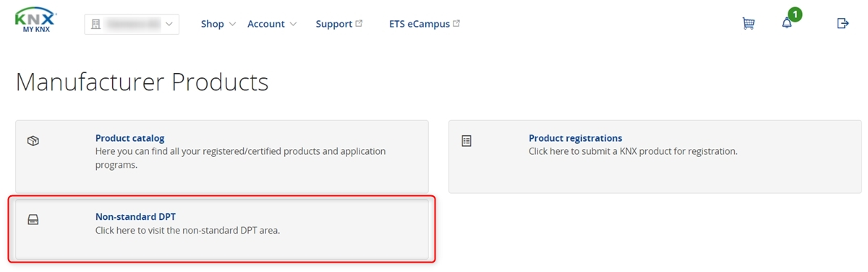Expand the company selector dropdown
Viewport: 868px width, 272px height.
click(x=132, y=24)
